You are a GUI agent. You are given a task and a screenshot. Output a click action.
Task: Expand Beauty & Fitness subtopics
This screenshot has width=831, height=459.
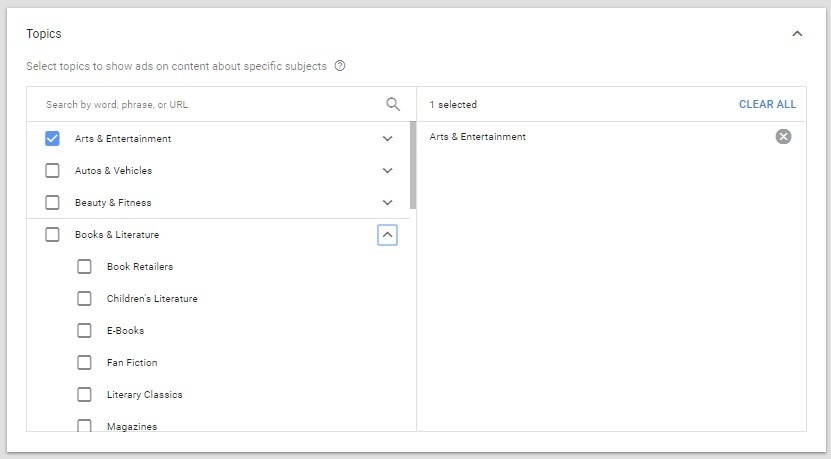[387, 202]
